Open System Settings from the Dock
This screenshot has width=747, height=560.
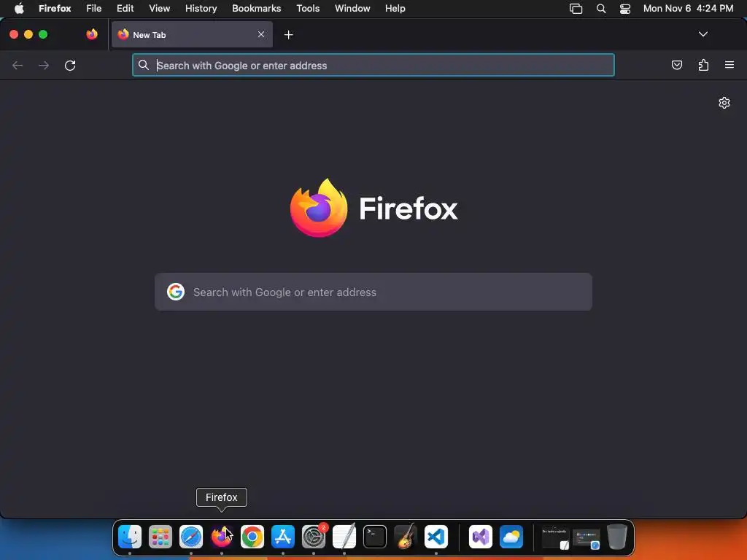point(314,537)
